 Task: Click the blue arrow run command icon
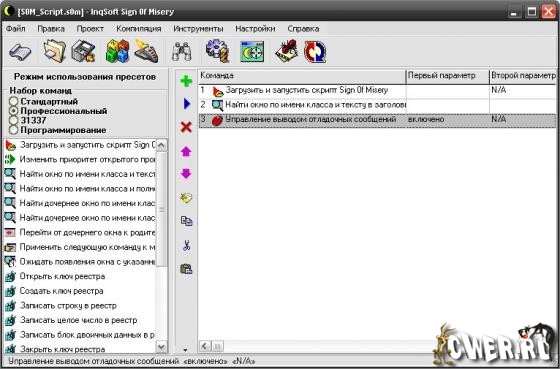tap(186, 104)
